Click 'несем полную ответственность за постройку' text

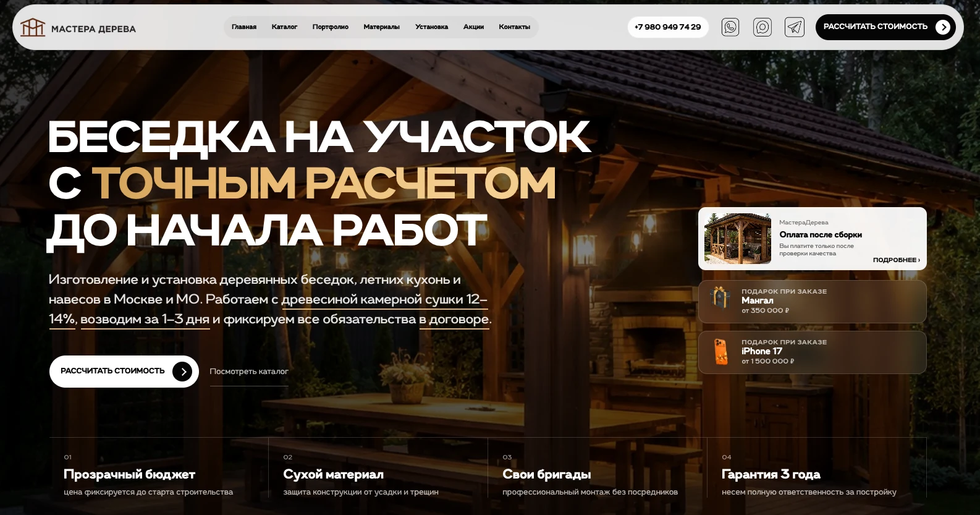coord(809,493)
